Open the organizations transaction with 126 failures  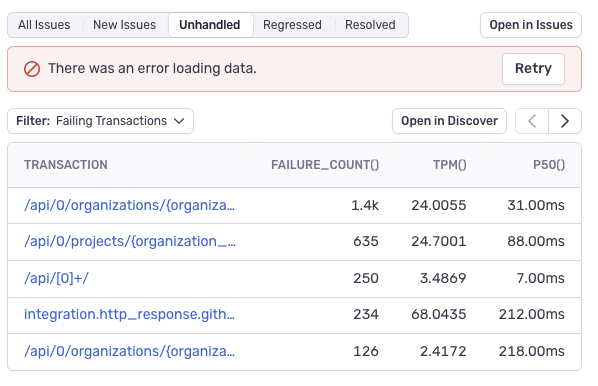point(130,351)
